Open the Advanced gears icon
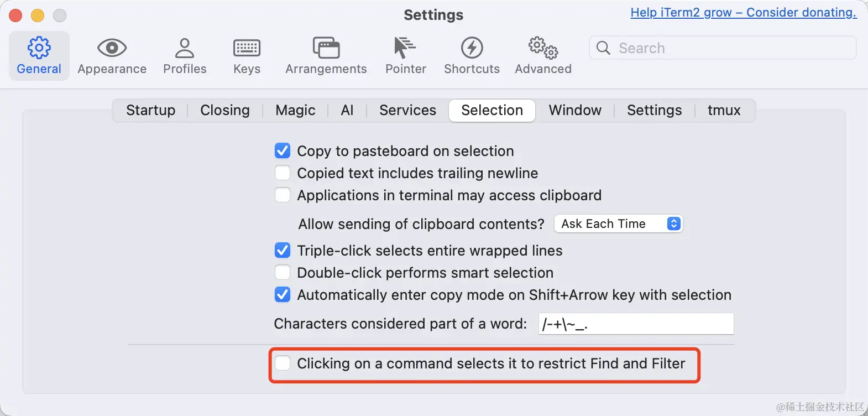 tap(543, 48)
